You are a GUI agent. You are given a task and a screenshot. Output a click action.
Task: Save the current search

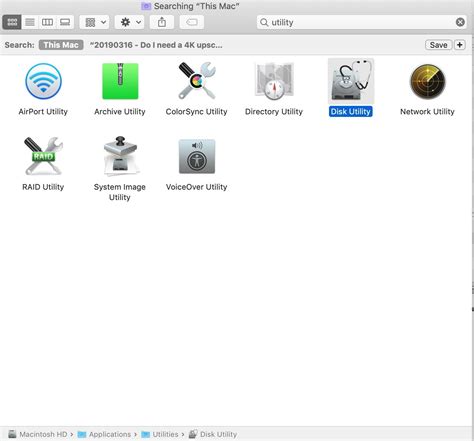[438, 45]
